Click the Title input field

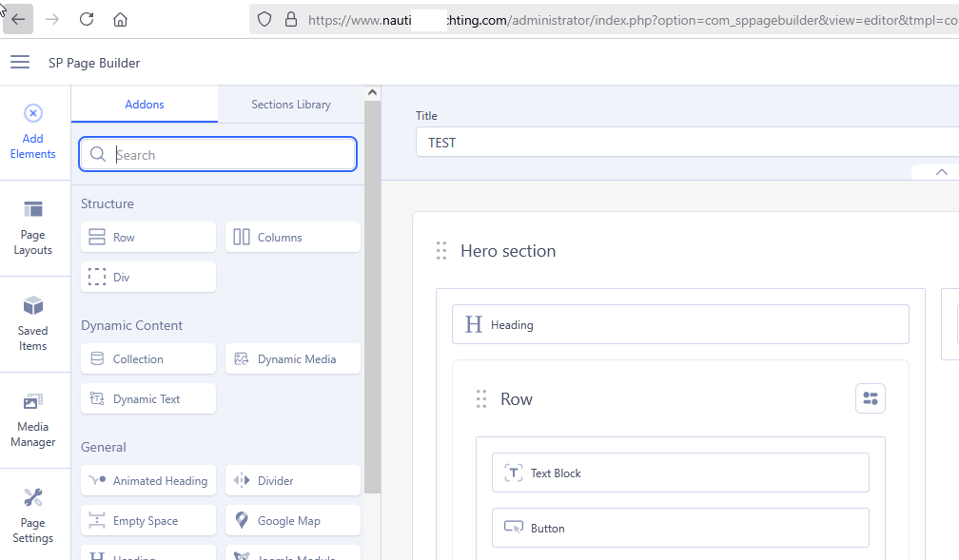pos(685,143)
